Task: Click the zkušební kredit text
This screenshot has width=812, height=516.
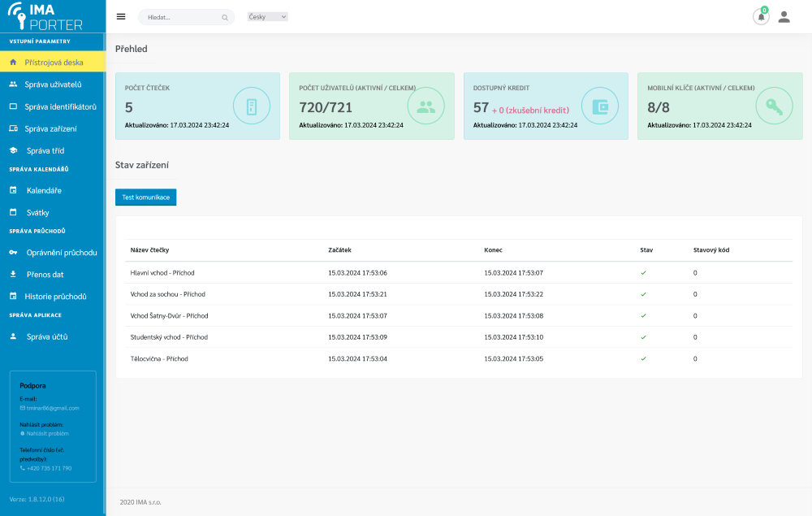Action: [x=537, y=111]
